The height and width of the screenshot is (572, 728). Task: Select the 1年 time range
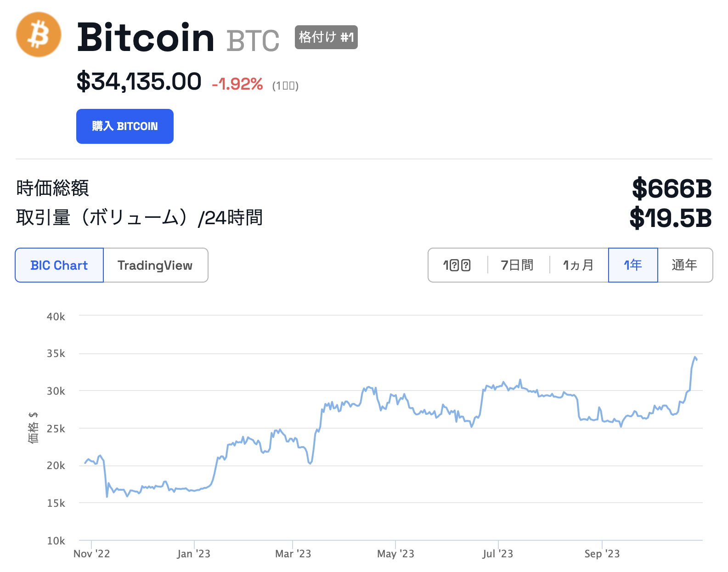[x=633, y=266]
